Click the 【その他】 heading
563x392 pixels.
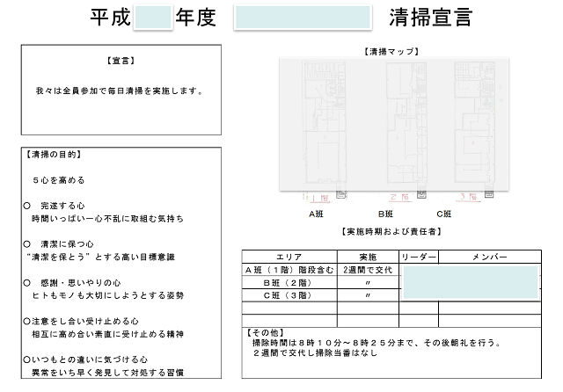click(266, 333)
